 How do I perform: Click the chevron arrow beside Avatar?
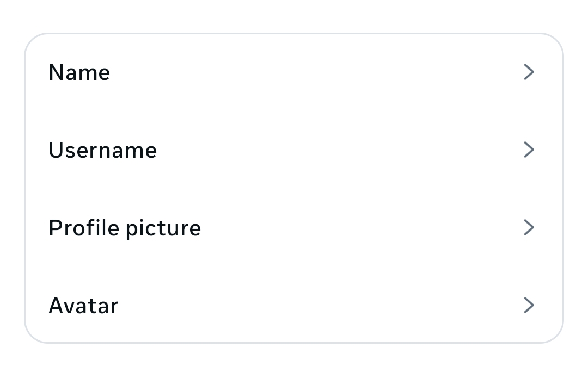(529, 305)
